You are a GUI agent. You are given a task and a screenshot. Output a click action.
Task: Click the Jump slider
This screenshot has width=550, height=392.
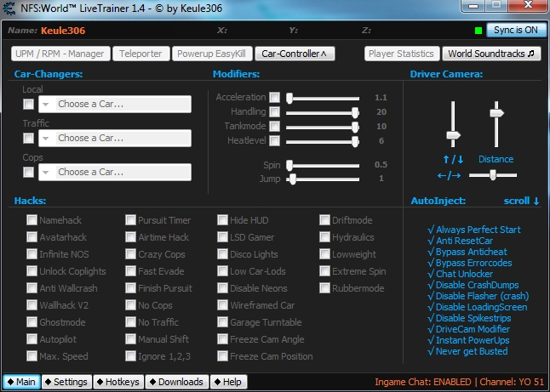(323, 179)
